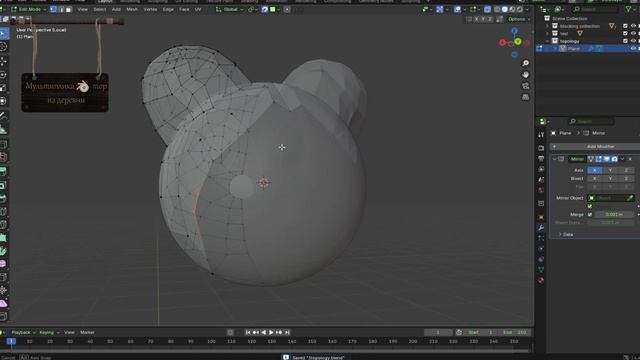The height and width of the screenshot is (360, 640).
Task: Enable Mirror Axis Y button
Action: [x=610, y=170]
